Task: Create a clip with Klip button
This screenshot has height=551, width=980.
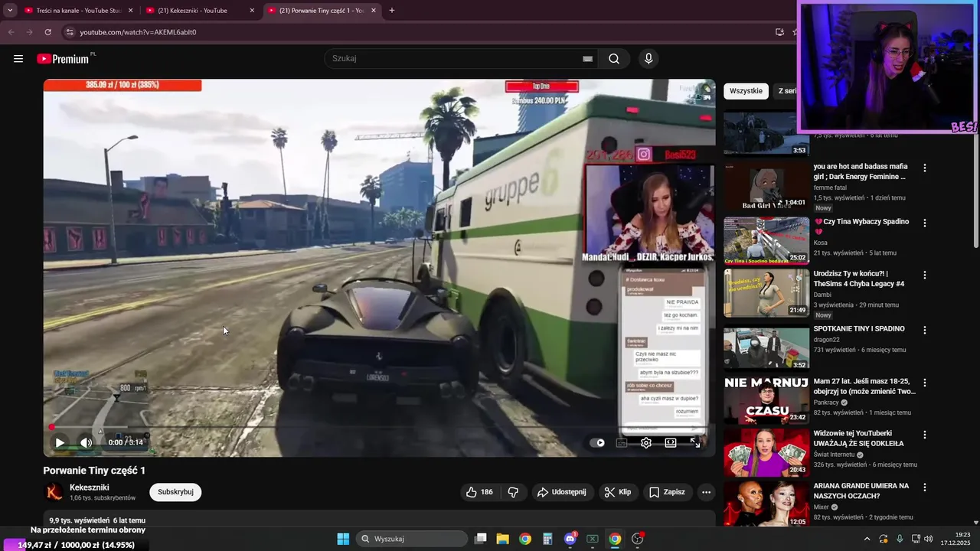Action: click(617, 492)
